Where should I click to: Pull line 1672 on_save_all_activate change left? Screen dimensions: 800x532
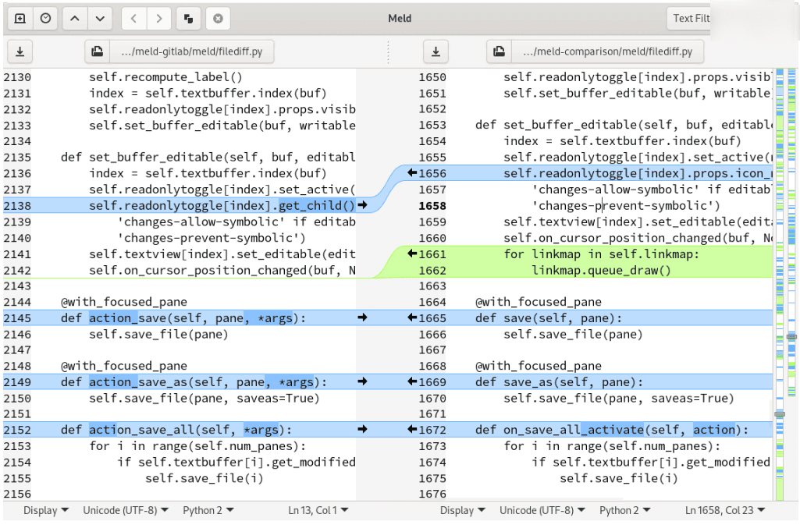(412, 430)
